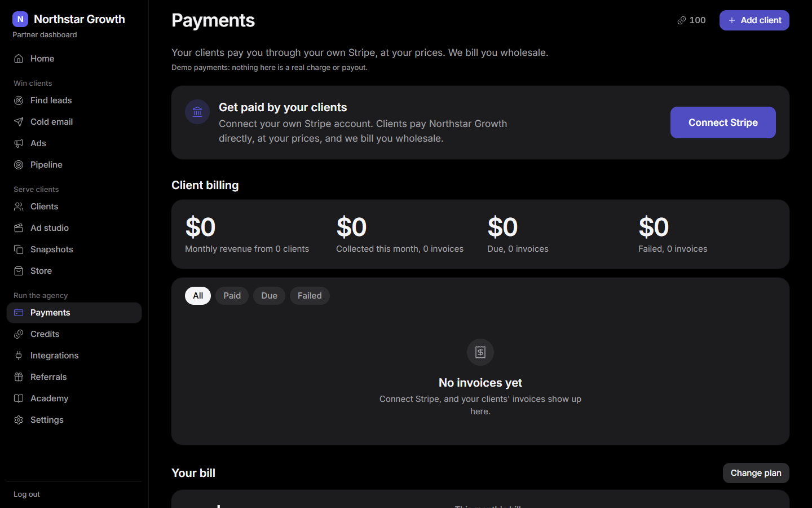Open the Referrals page

click(x=74, y=377)
